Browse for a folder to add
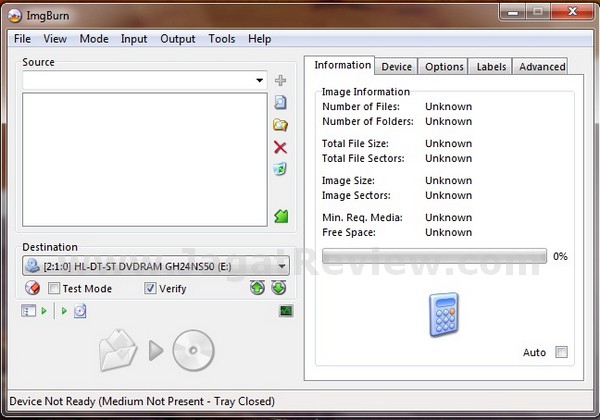The height and width of the screenshot is (420, 600). coord(280,125)
